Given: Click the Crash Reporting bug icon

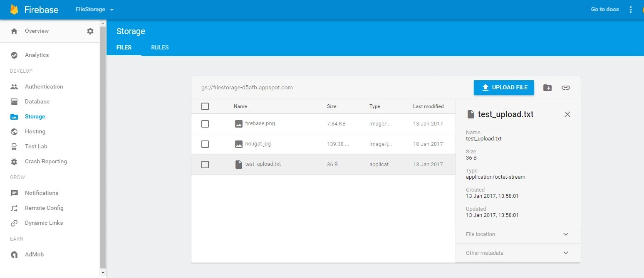Looking at the screenshot, I should pyautogui.click(x=14, y=162).
